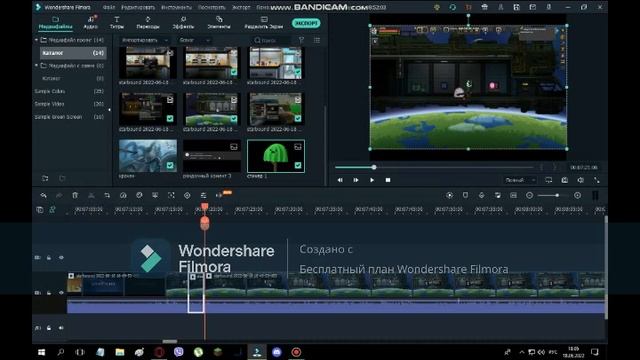Open the Split Screen tab
This screenshot has height=360, width=640.
click(264, 23)
